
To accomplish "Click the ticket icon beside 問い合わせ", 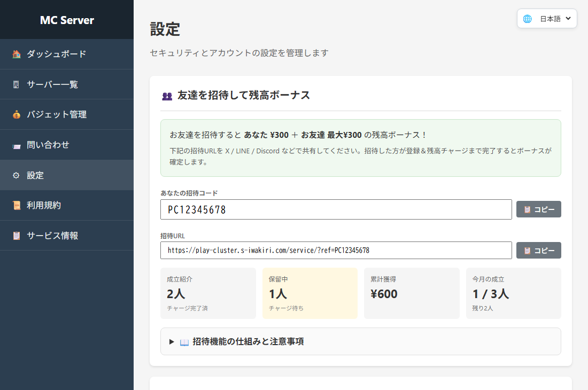I will click(17, 146).
